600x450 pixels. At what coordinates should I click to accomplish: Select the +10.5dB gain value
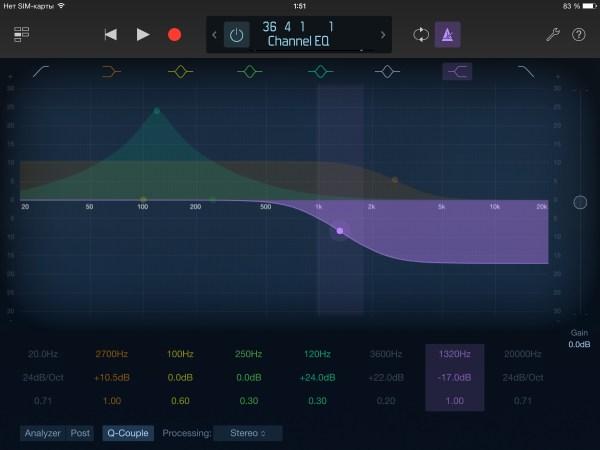112,378
